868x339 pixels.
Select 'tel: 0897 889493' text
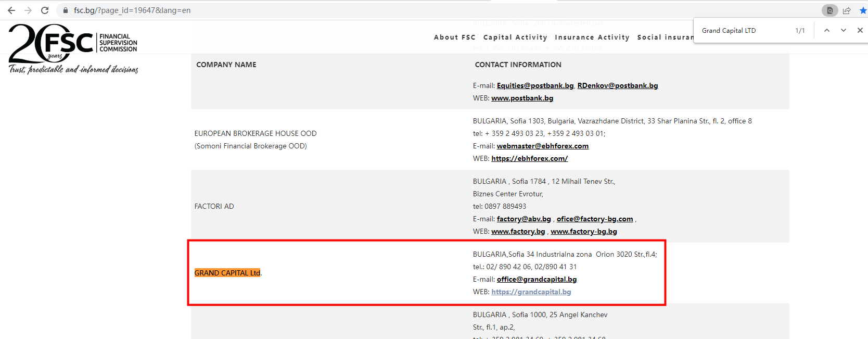tap(500, 206)
